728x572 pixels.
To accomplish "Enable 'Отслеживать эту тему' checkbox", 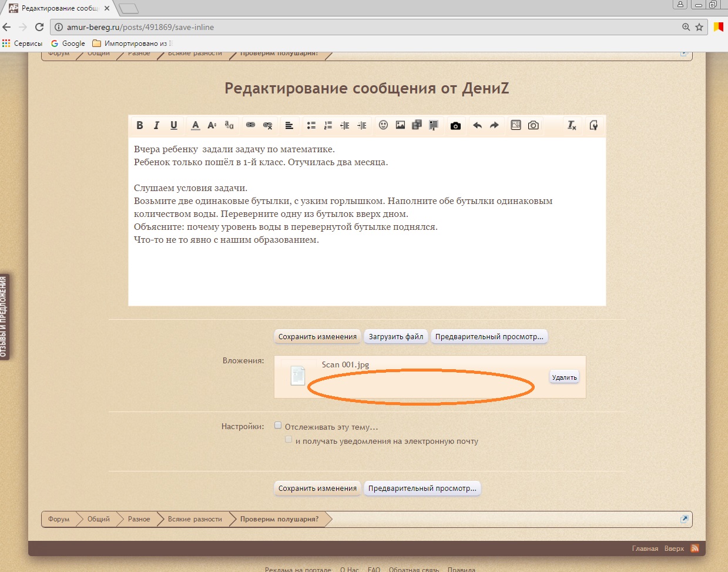I will tap(278, 426).
